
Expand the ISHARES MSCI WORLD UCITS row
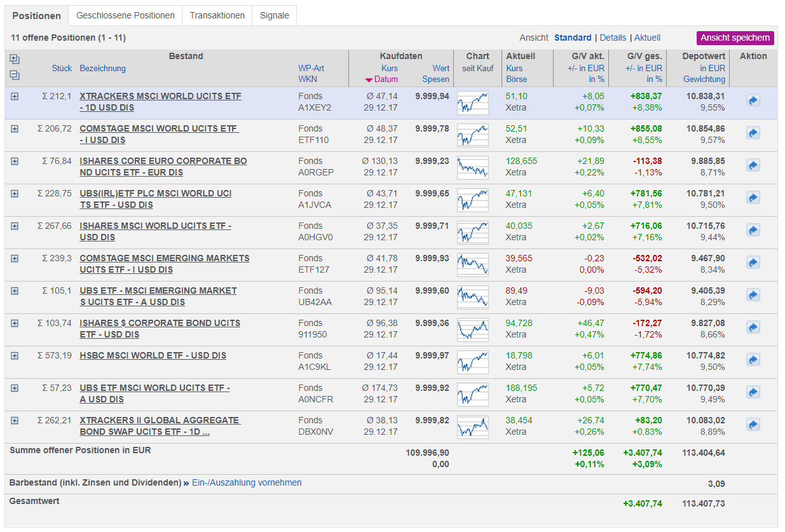pyautogui.click(x=15, y=226)
